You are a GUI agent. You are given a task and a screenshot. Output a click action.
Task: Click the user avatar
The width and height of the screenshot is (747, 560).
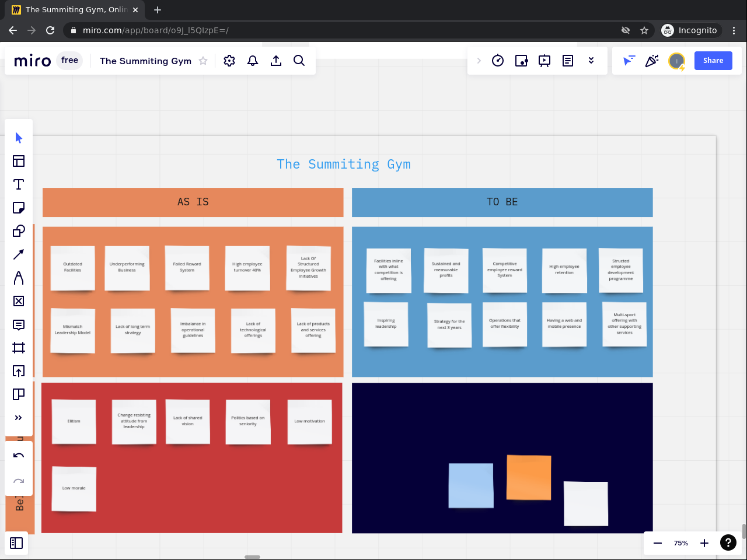[x=676, y=61]
